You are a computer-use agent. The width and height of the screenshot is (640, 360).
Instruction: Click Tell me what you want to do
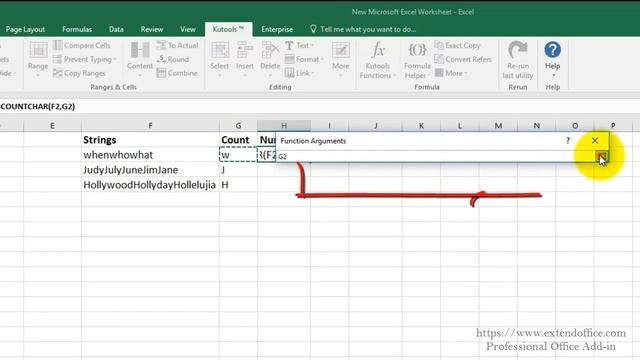coord(363,29)
